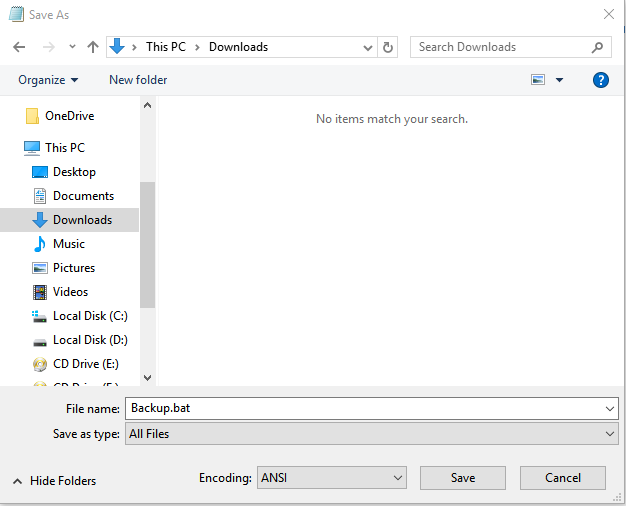The width and height of the screenshot is (626, 506).
Task: Click navigation pane scroll up arrow
Action: click(x=147, y=105)
